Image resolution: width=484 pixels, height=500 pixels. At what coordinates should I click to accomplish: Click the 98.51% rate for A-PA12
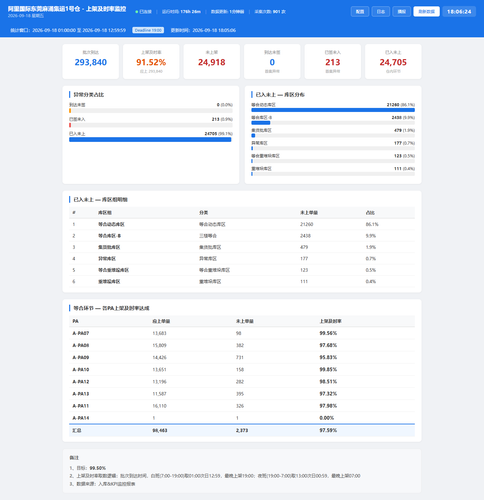click(328, 382)
